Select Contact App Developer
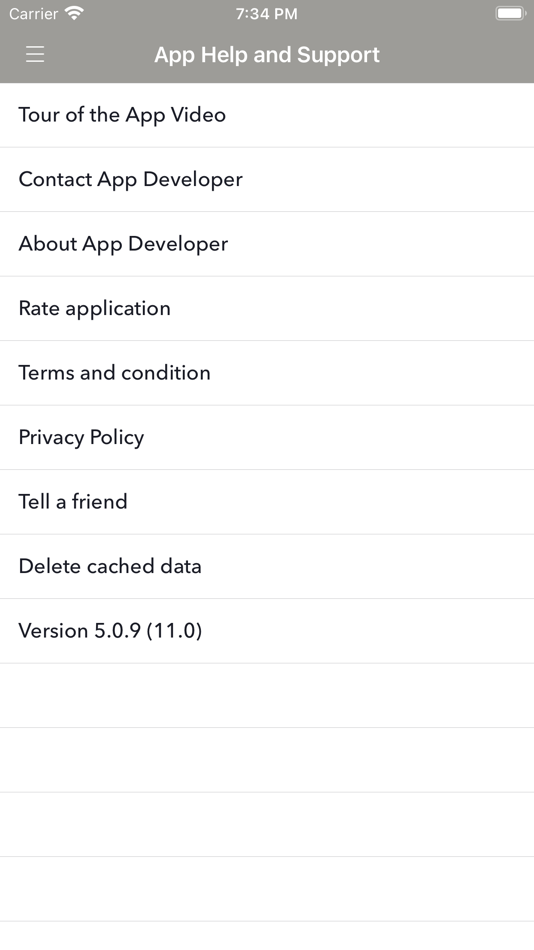The width and height of the screenshot is (534, 950). [267, 180]
